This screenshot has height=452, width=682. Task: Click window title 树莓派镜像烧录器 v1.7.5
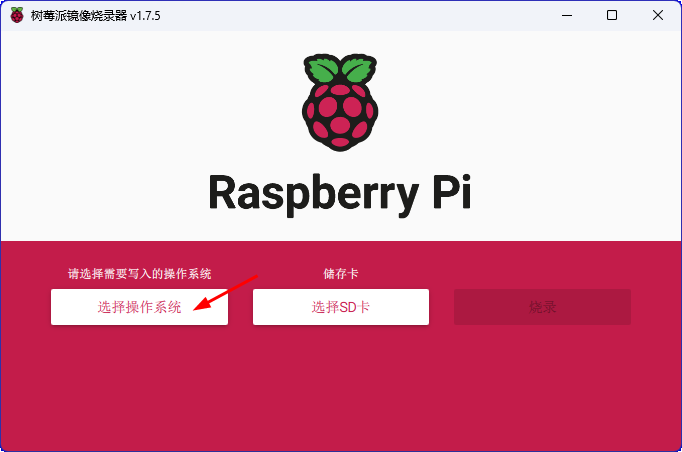click(96, 16)
